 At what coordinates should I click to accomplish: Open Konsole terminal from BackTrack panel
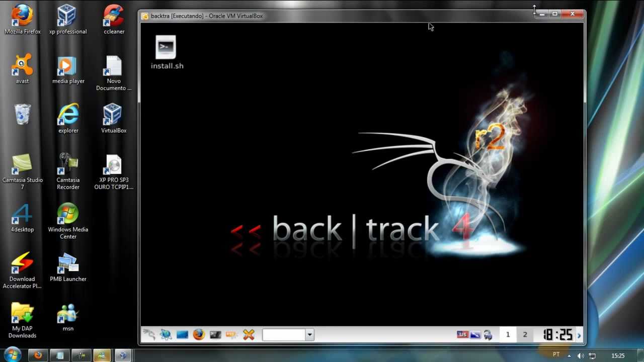[x=215, y=334]
